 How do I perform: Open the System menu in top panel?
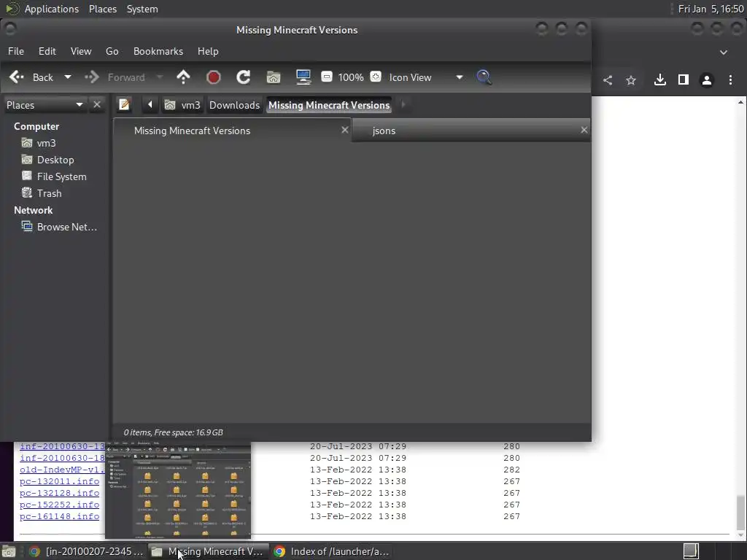[x=142, y=9]
